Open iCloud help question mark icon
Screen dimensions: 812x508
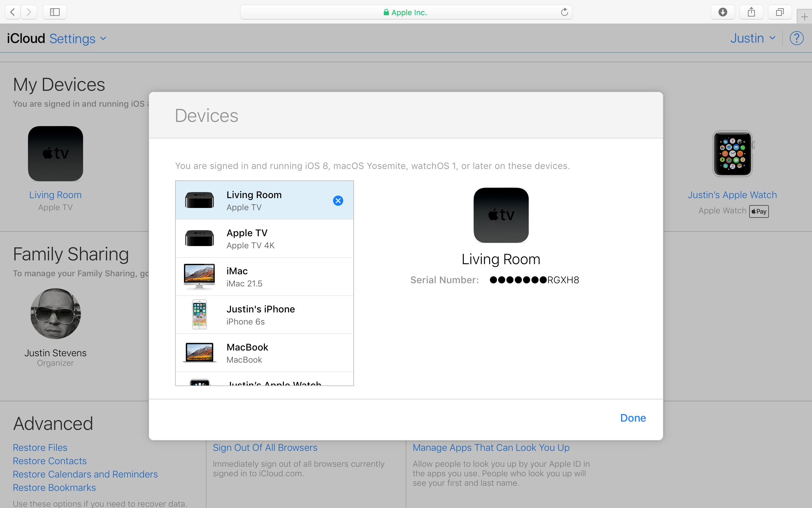796,38
